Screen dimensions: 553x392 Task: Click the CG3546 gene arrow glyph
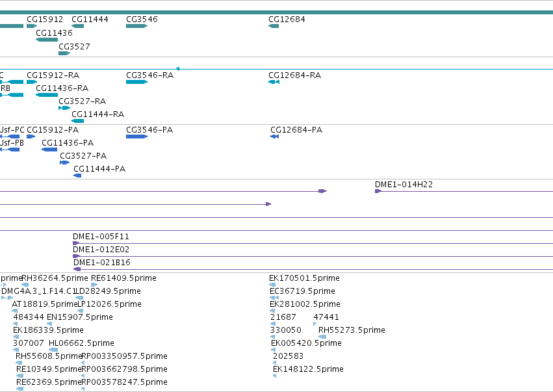click(137, 26)
